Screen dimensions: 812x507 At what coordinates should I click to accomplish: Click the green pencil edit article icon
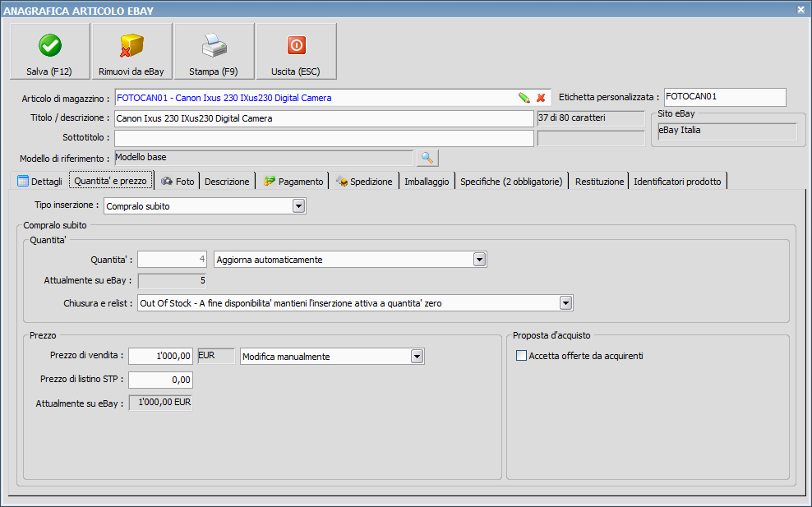(x=524, y=98)
